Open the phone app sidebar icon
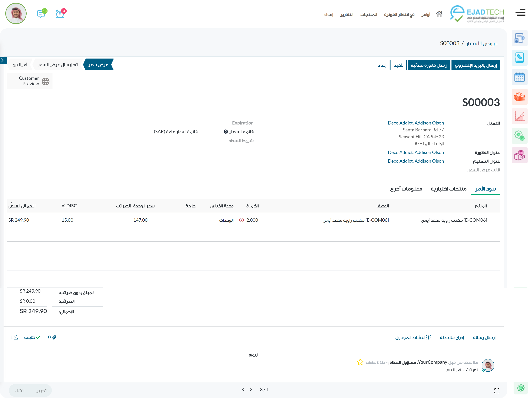 tap(519, 58)
